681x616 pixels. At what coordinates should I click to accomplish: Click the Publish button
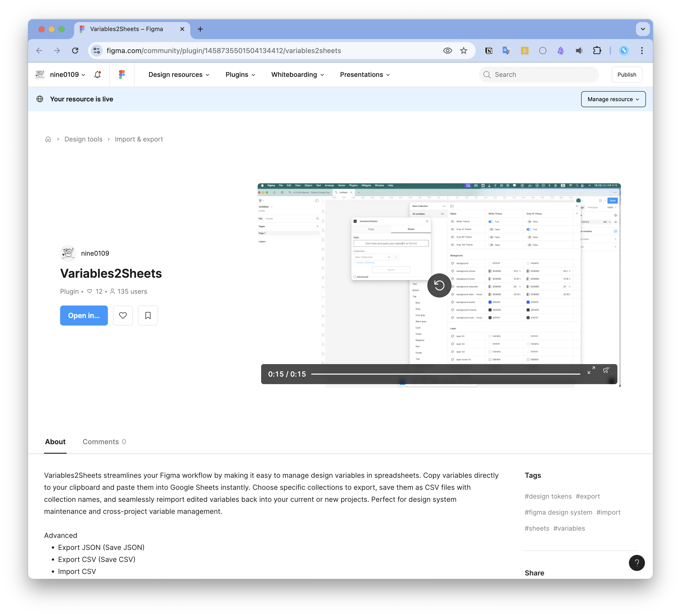[x=627, y=75]
